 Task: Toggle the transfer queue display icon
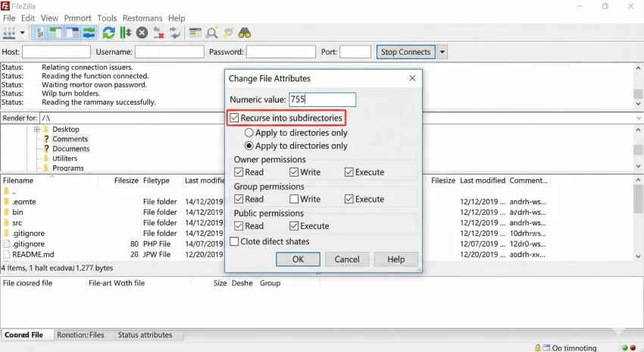pos(89,33)
